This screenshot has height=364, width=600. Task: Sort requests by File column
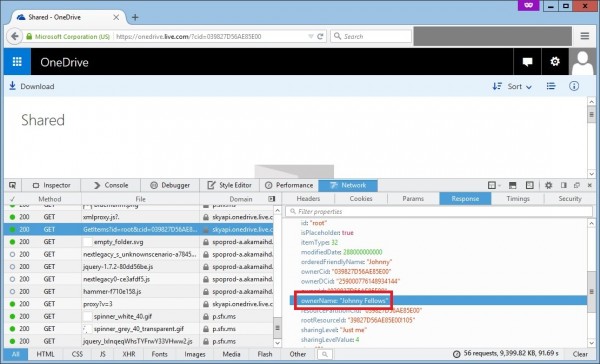[x=140, y=199]
